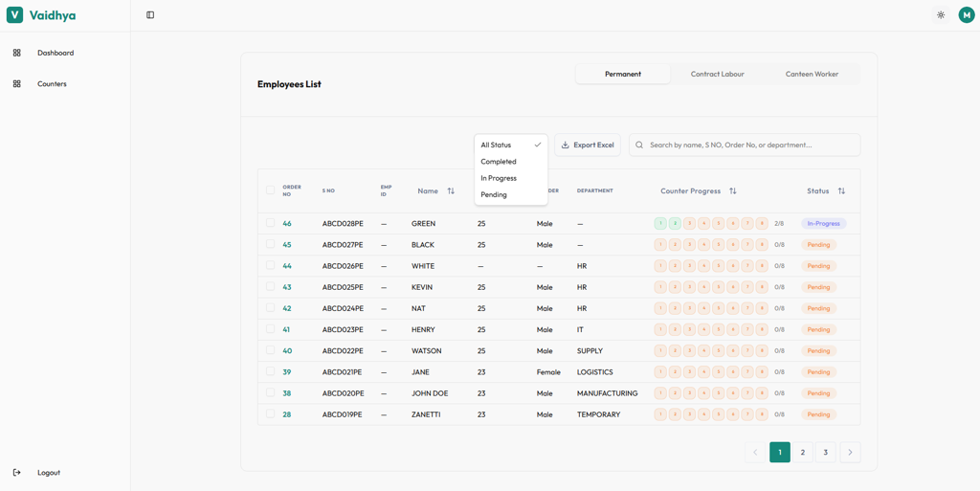
Task: Sort by Status column arrows icon
Action: coord(841,191)
